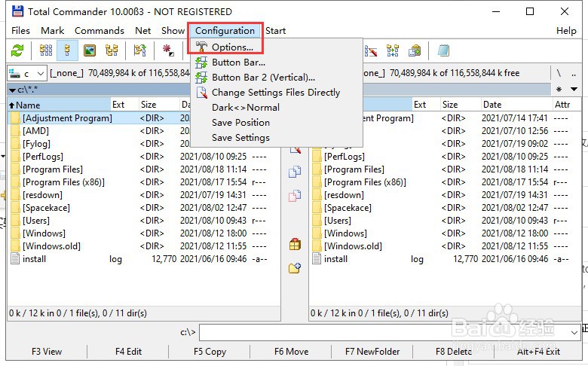Open right panel directory history down arrow
The width and height of the screenshot is (588, 366).
pos(574,89)
